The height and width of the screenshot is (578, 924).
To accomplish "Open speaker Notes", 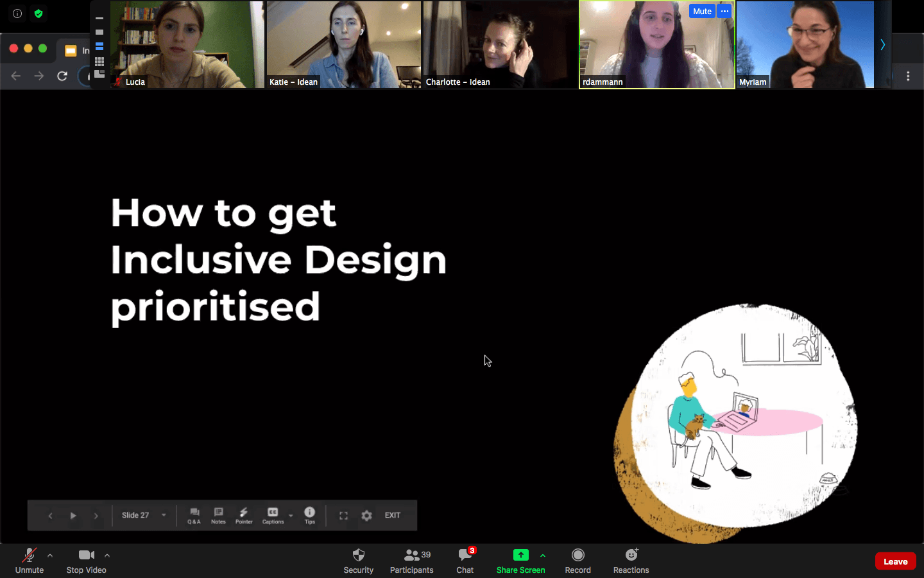I will pyautogui.click(x=218, y=516).
